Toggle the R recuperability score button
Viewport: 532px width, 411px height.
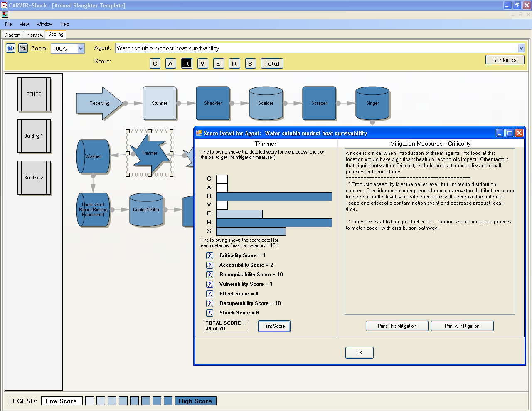pyautogui.click(x=234, y=64)
